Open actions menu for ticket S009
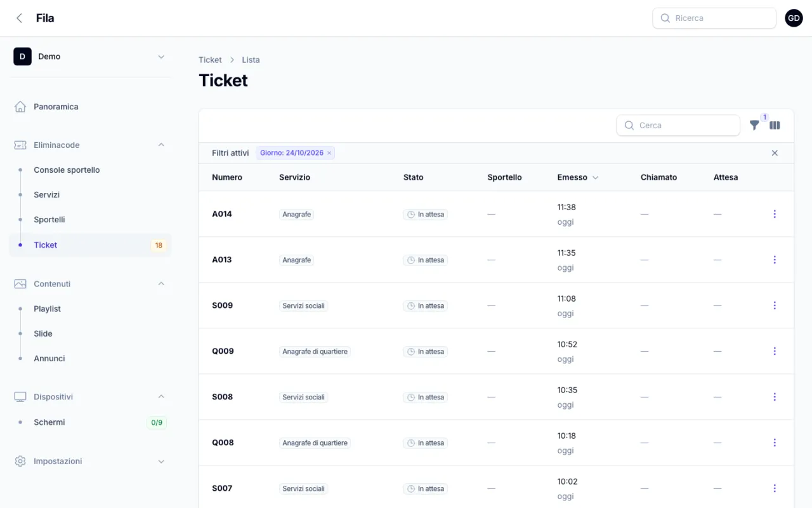The height and width of the screenshot is (508, 812). point(775,305)
